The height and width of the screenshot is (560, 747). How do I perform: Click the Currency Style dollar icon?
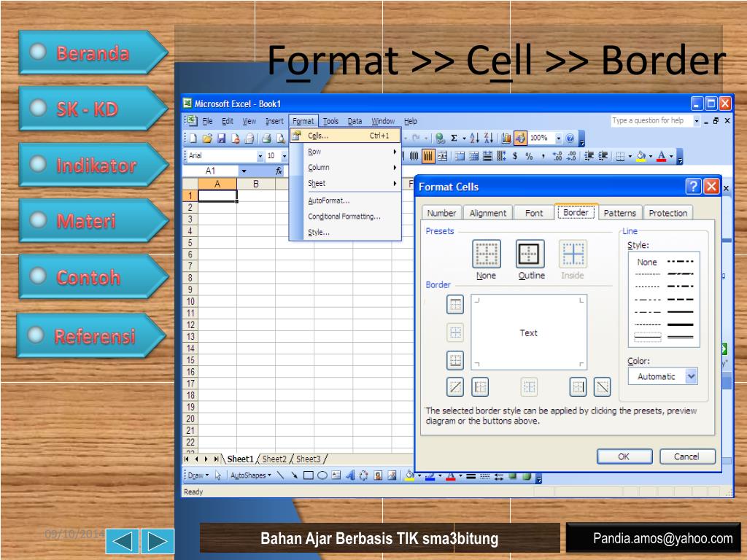(515, 156)
